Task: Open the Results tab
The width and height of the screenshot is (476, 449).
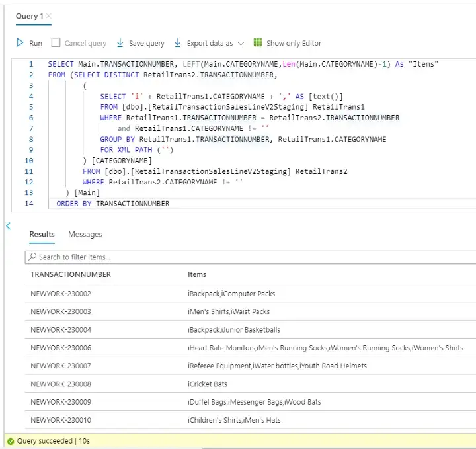Action: coord(42,234)
